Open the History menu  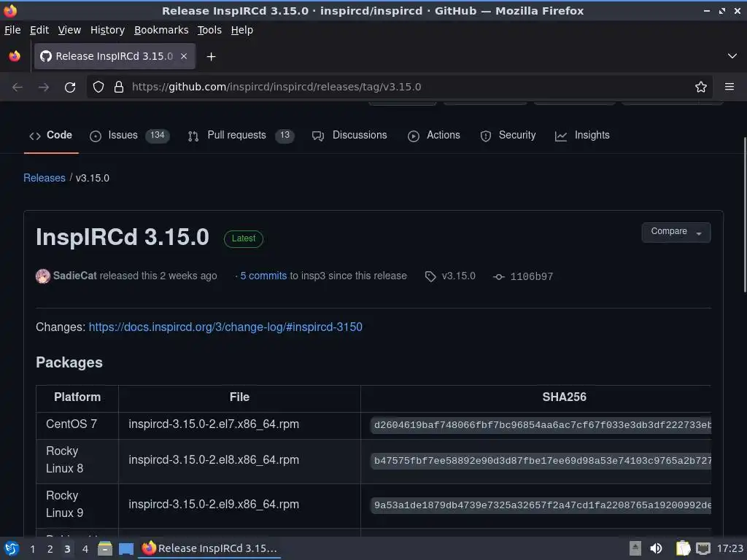[107, 30]
